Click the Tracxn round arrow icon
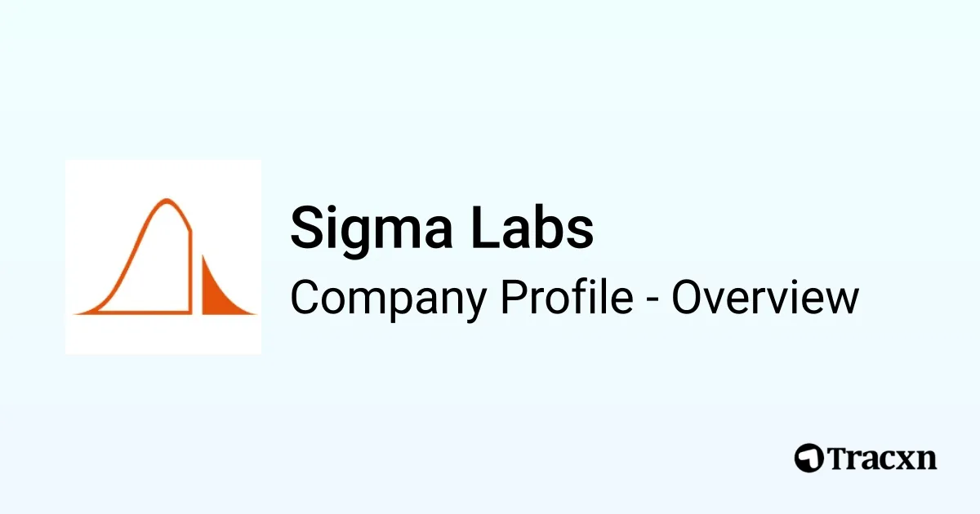The height and width of the screenshot is (514, 980). tap(808, 458)
